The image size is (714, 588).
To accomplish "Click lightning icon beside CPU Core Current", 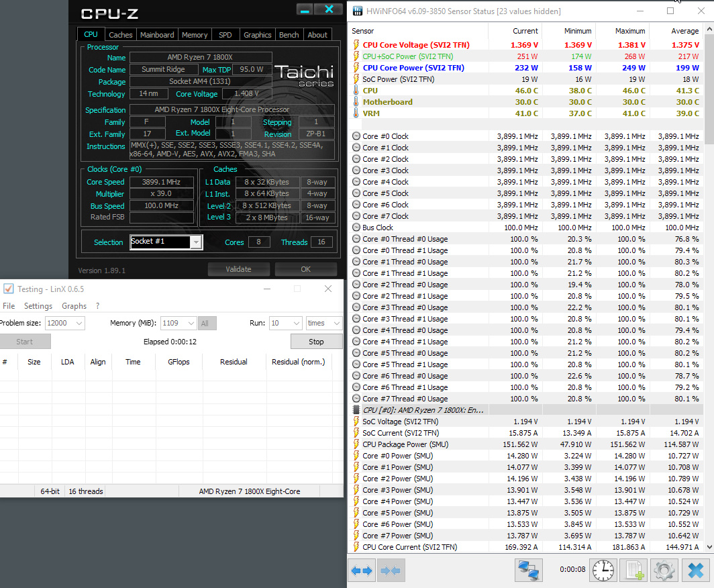I will [356, 547].
